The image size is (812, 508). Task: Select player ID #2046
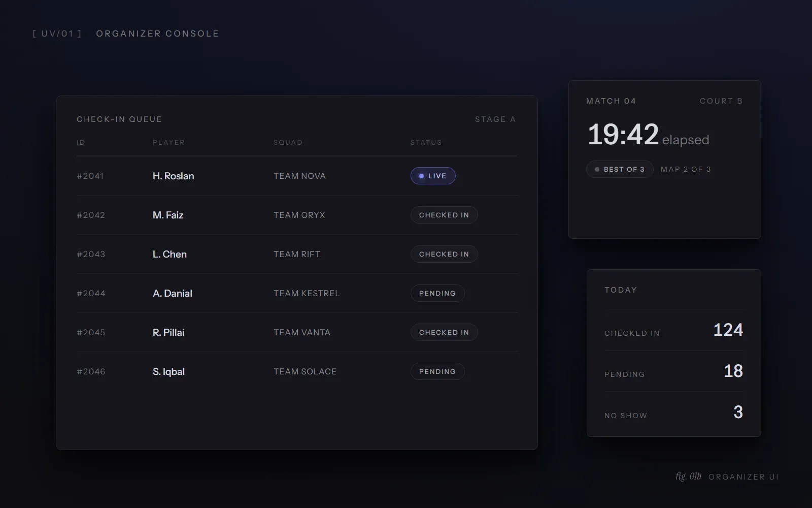pos(91,371)
